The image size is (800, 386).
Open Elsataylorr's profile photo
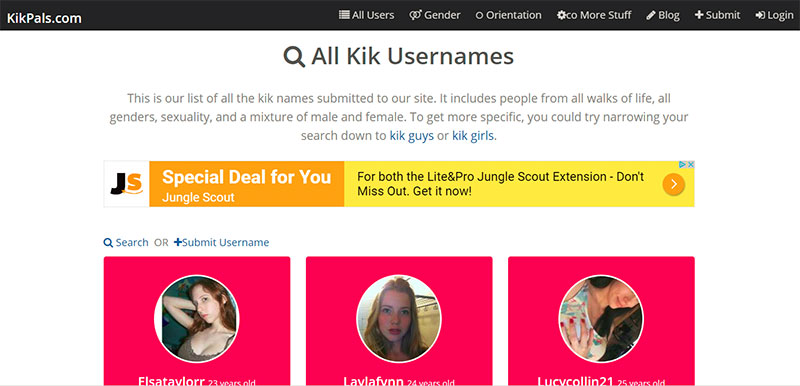[x=197, y=319]
